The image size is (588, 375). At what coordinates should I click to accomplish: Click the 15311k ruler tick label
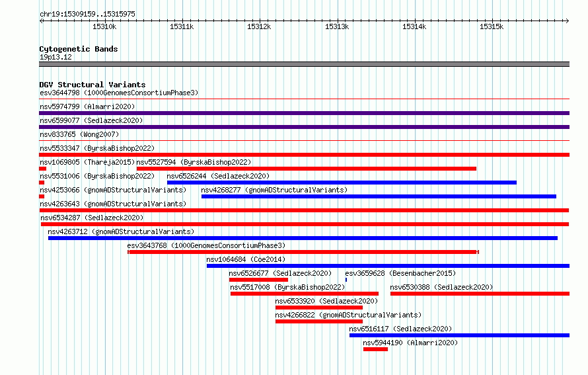click(182, 26)
